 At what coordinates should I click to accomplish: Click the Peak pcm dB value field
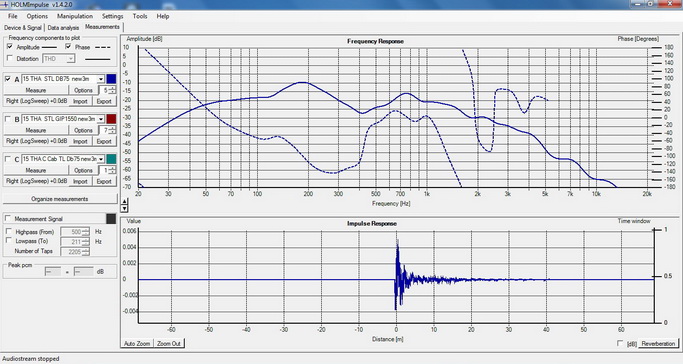(83, 272)
